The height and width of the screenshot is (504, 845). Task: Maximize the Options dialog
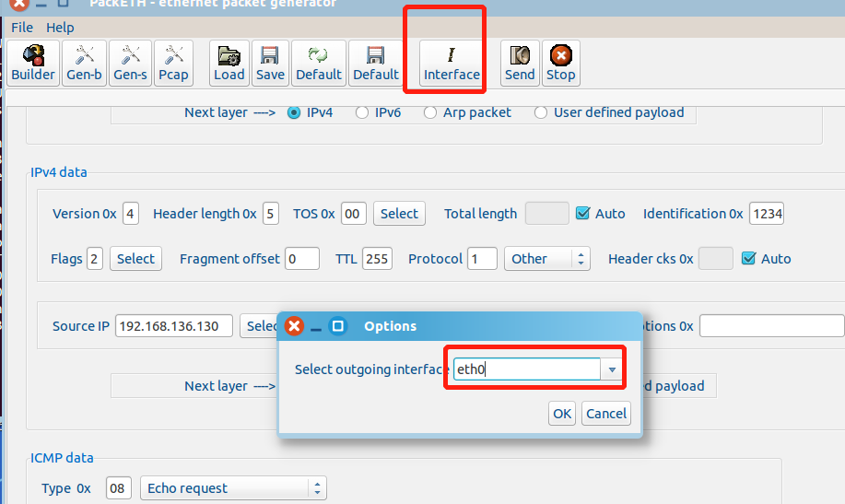(x=338, y=326)
